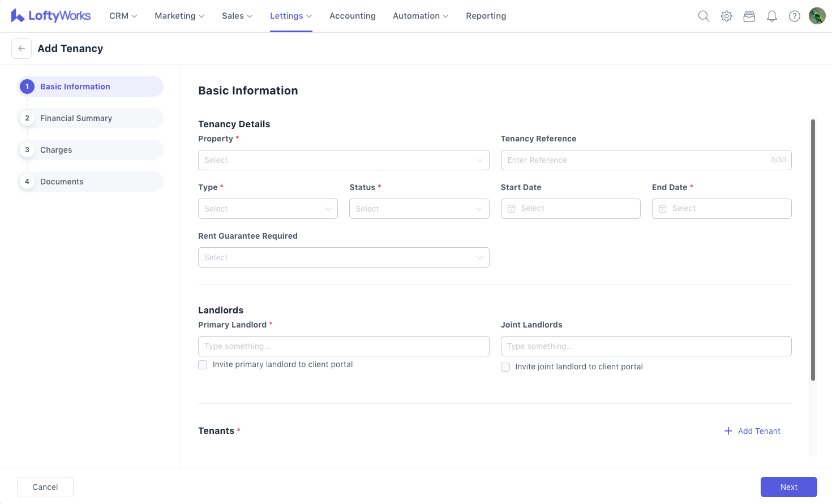Open the Type dropdown
832x504 pixels.
pyautogui.click(x=268, y=209)
